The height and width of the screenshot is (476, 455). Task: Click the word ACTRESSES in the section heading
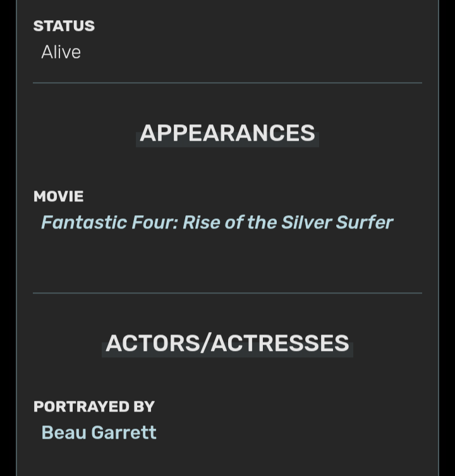[x=280, y=343]
